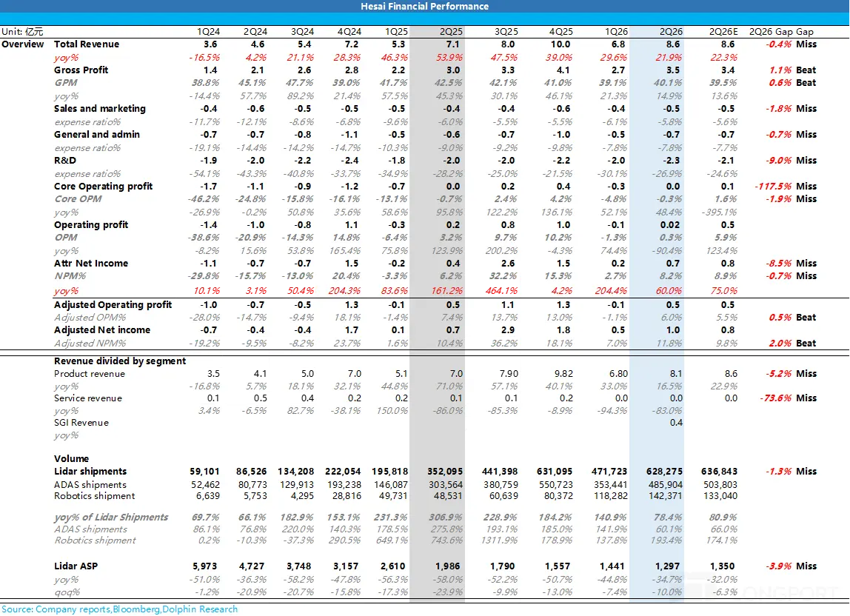Screen dimensions: 850x616
Task: Select the Total Revenue row label
Action: 87,44
